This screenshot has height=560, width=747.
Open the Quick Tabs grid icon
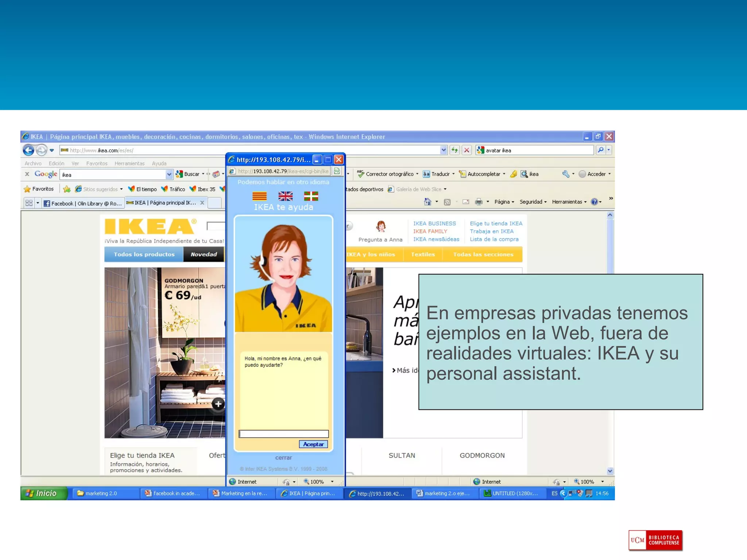[x=29, y=203]
